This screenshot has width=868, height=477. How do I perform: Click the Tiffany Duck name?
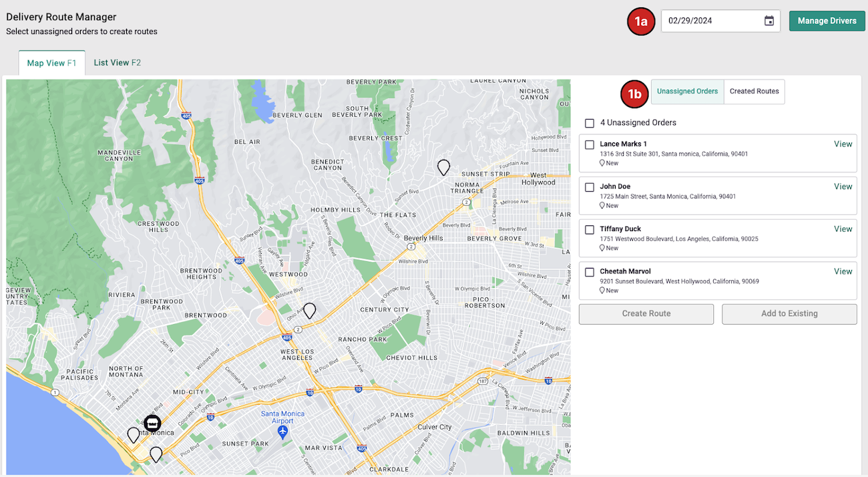tap(620, 229)
